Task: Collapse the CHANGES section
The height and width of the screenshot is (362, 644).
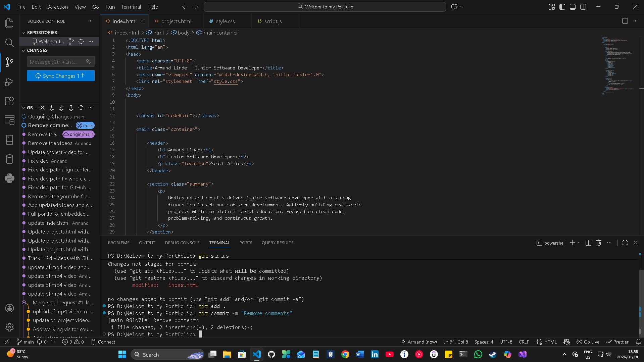Action: 23,50
